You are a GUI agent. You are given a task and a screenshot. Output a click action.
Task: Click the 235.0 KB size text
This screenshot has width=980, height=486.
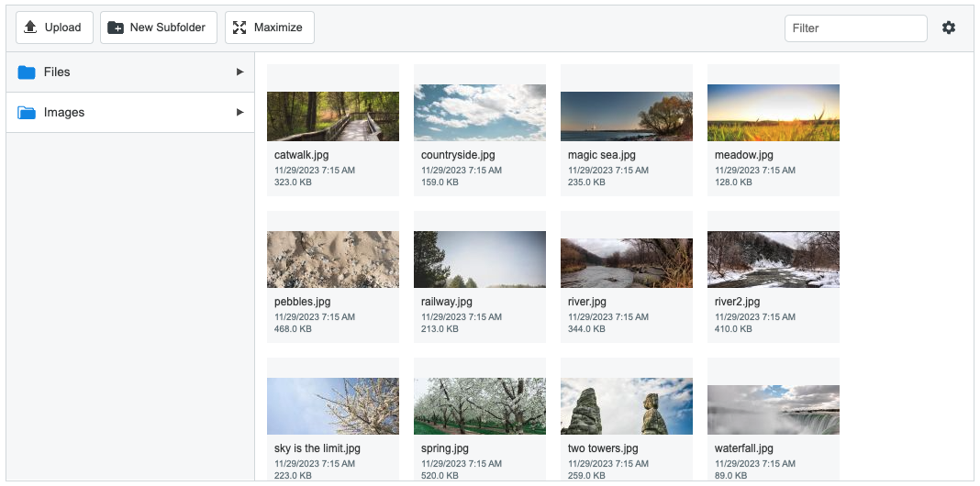point(587,182)
